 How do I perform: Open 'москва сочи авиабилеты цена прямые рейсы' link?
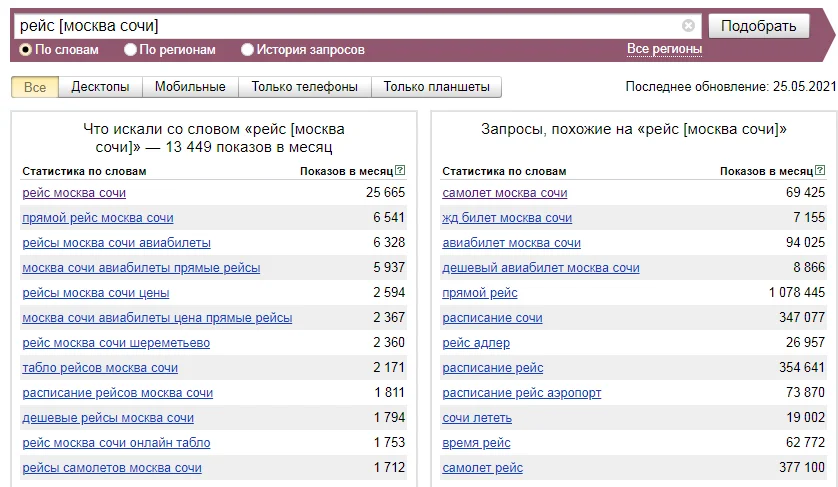[x=157, y=318]
